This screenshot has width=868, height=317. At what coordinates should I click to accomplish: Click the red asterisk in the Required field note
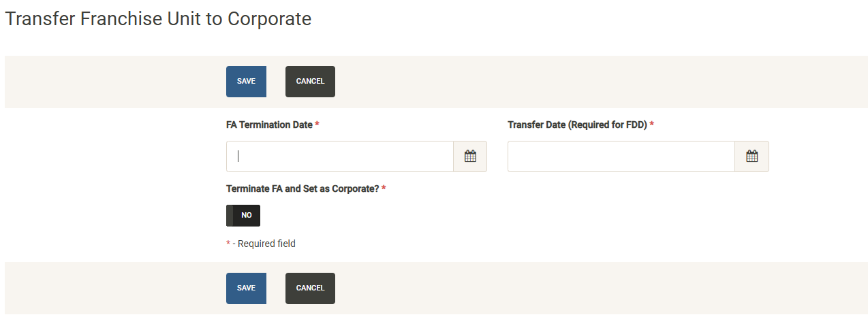pos(228,244)
